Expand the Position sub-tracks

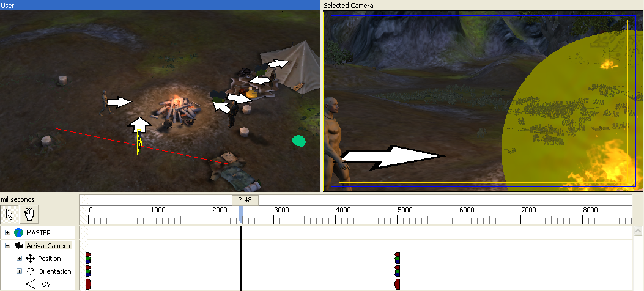pos(19,259)
